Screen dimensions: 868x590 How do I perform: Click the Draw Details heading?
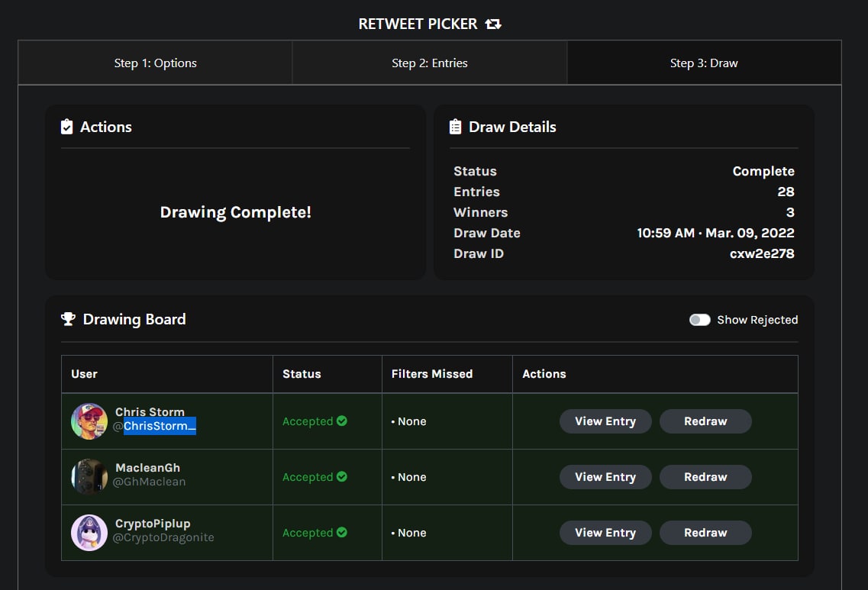click(x=512, y=127)
